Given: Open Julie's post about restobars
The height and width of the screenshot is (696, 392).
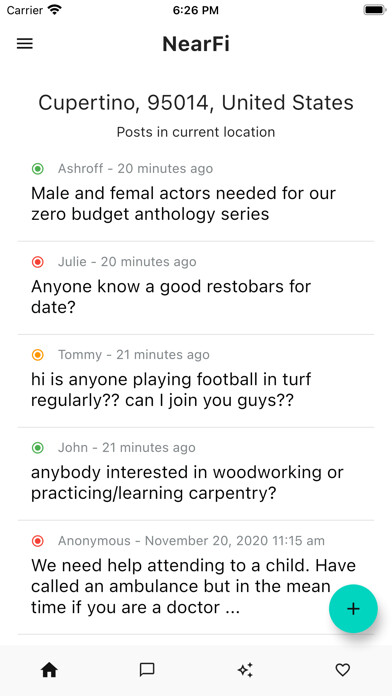Looking at the screenshot, I should (196, 288).
